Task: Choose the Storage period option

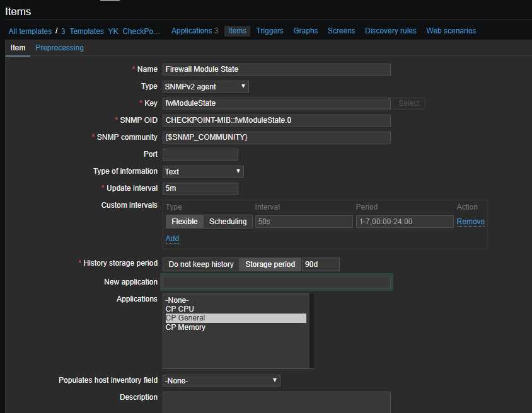Action: click(x=270, y=264)
